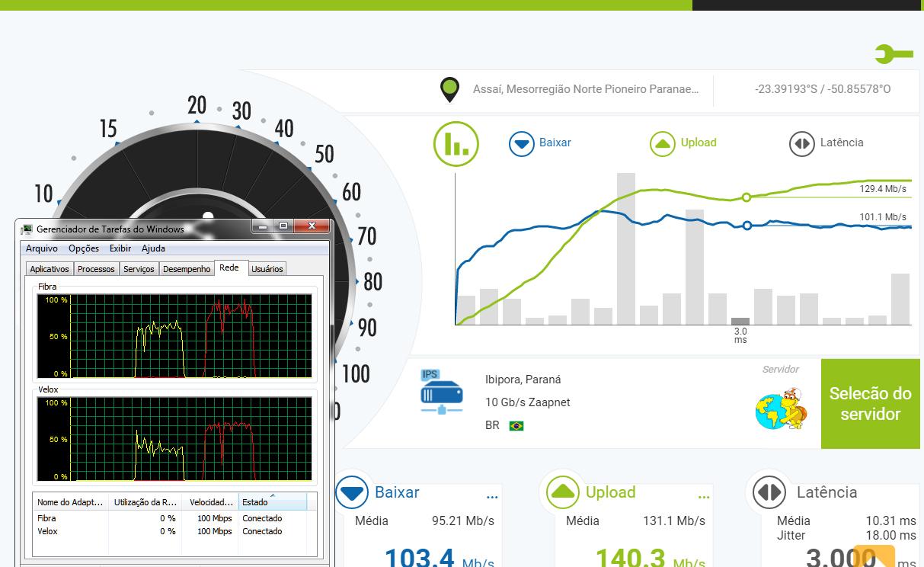Image resolution: width=924 pixels, height=567 pixels.
Task: Toggle the Latência graph icon
Action: point(801,143)
